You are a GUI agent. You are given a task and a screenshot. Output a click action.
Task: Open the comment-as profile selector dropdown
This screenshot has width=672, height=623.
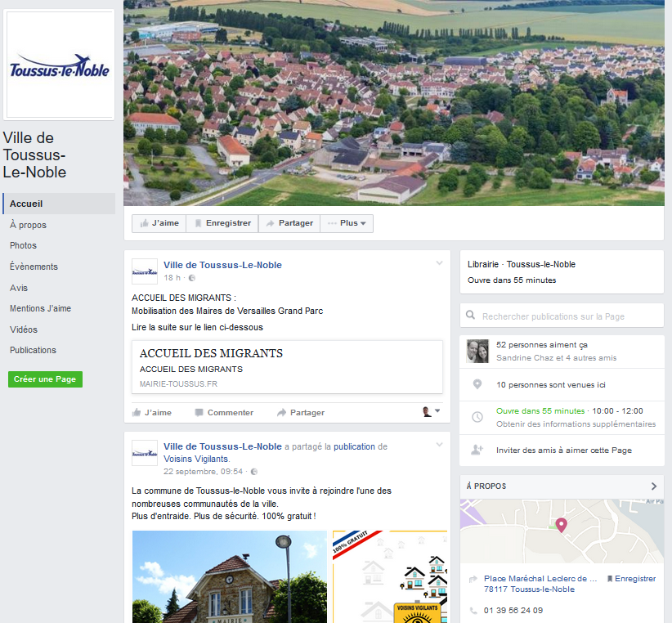point(431,411)
